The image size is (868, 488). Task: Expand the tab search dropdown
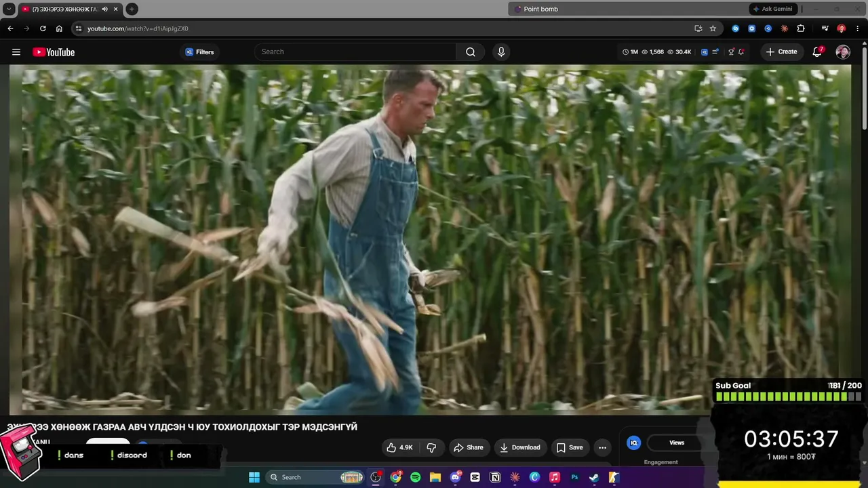pyautogui.click(x=9, y=9)
